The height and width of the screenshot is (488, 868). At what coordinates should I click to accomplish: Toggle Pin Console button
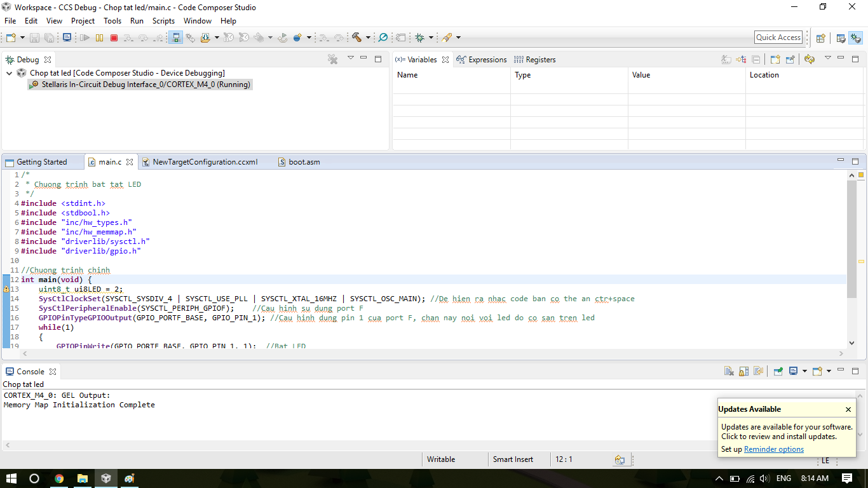pos(778,372)
